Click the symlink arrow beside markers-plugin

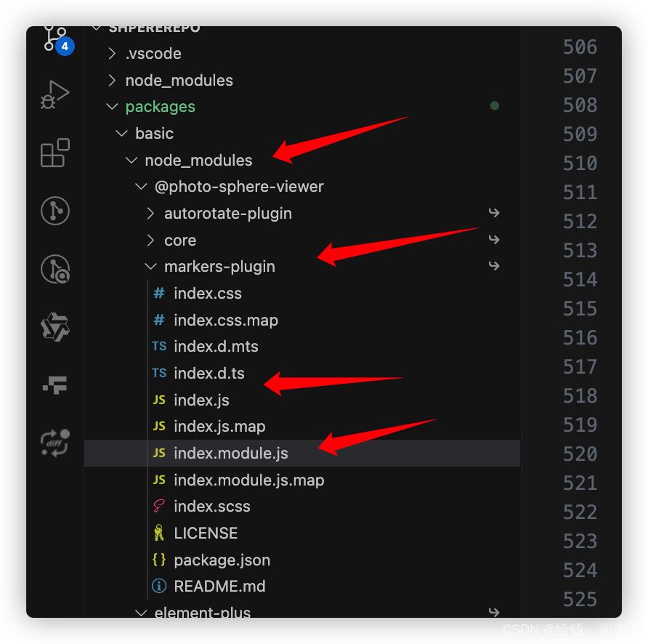494,266
